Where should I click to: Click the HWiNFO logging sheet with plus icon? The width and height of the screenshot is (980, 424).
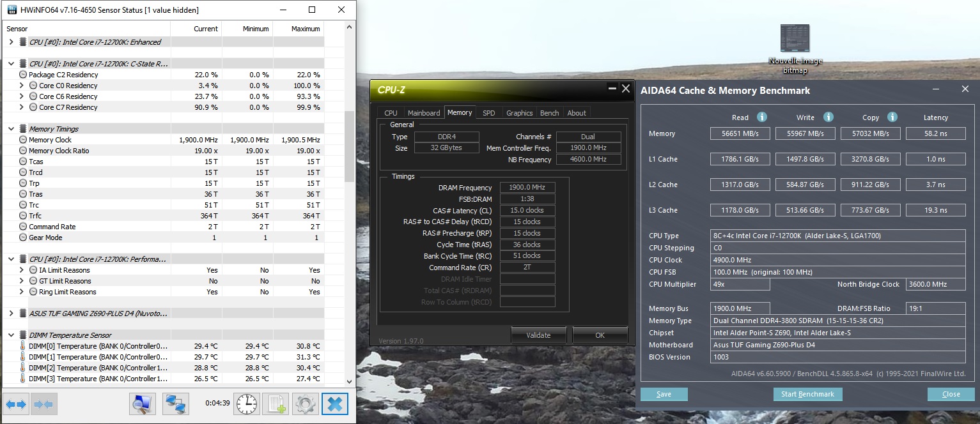[276, 404]
